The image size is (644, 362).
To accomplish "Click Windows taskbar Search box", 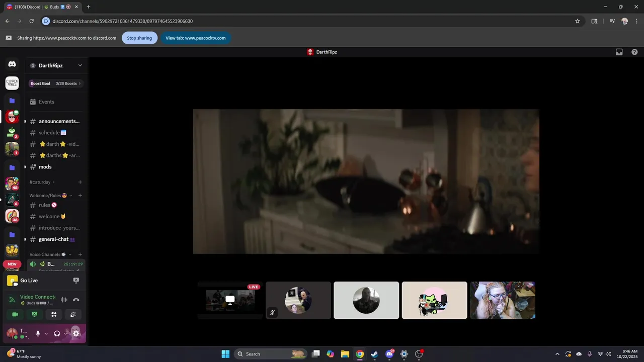I will tap(271, 354).
